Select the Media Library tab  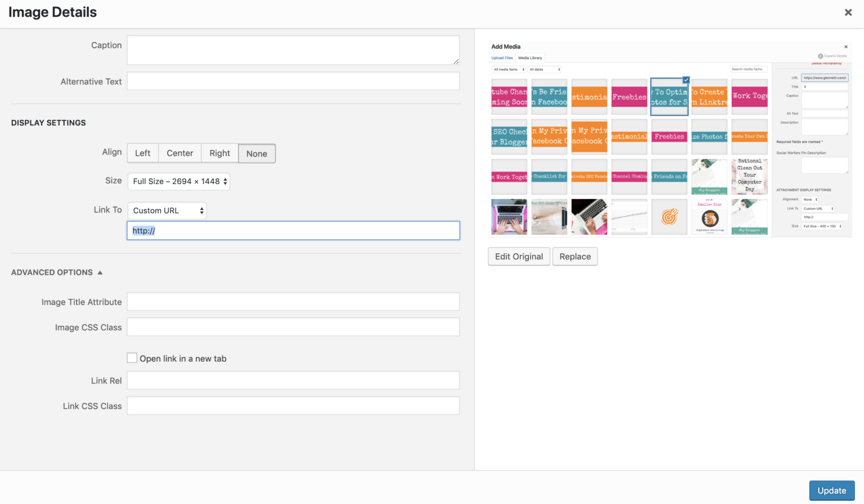click(529, 57)
